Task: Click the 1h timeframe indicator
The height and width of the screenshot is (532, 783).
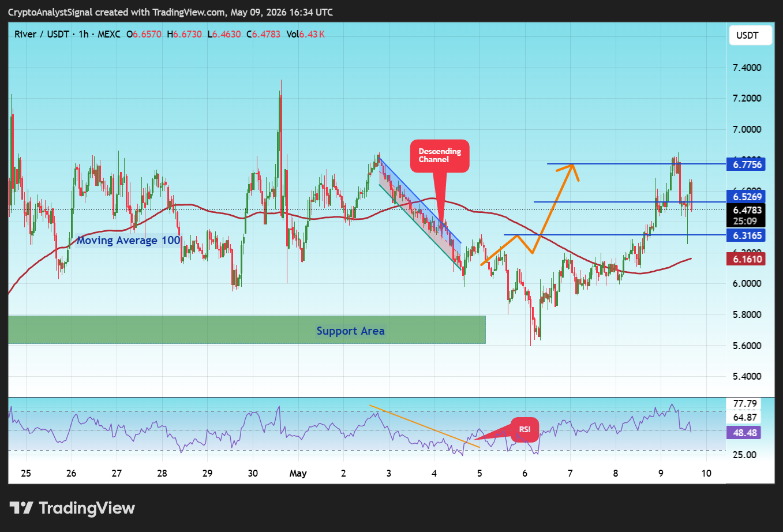Action: (x=84, y=34)
